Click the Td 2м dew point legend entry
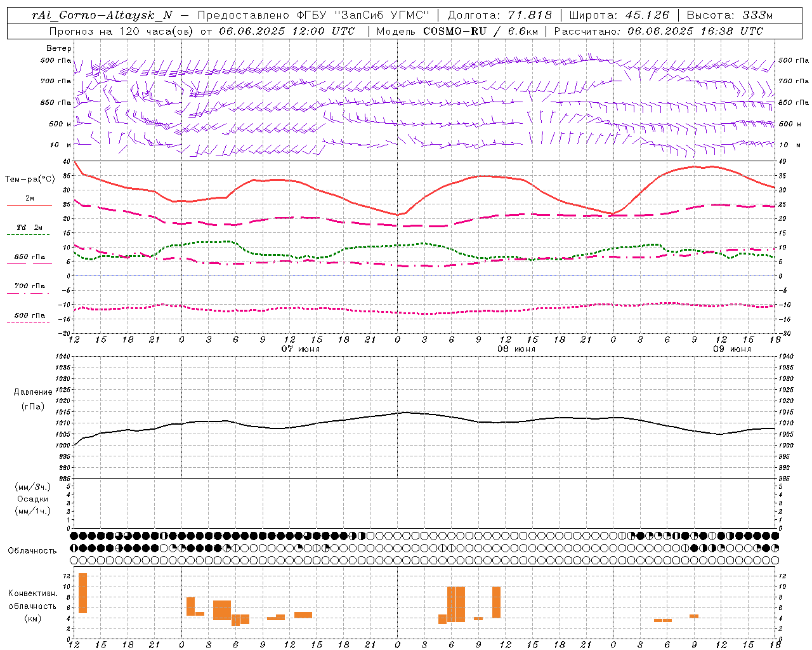Screen dimensions: 812x650 tap(30, 227)
